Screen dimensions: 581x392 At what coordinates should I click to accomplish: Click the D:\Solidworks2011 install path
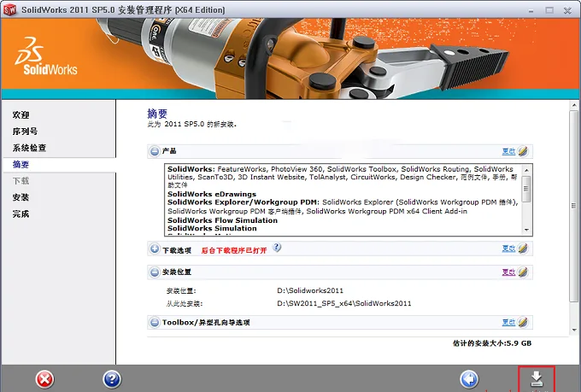click(x=310, y=291)
